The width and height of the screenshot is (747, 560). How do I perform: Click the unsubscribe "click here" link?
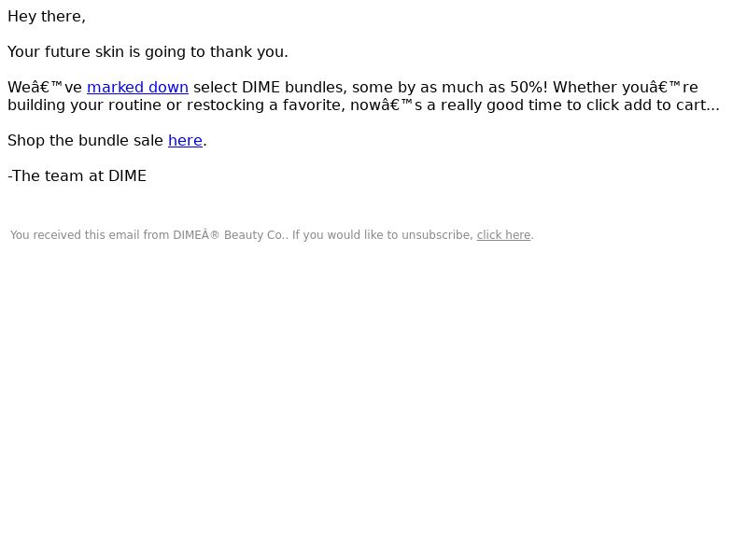pos(503,235)
